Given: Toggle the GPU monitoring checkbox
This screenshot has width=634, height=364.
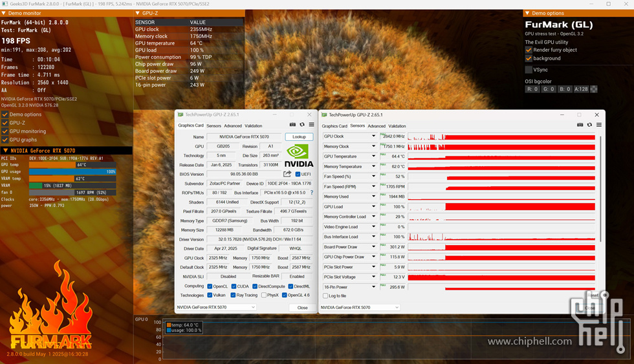Looking at the screenshot, I should click(x=5, y=131).
